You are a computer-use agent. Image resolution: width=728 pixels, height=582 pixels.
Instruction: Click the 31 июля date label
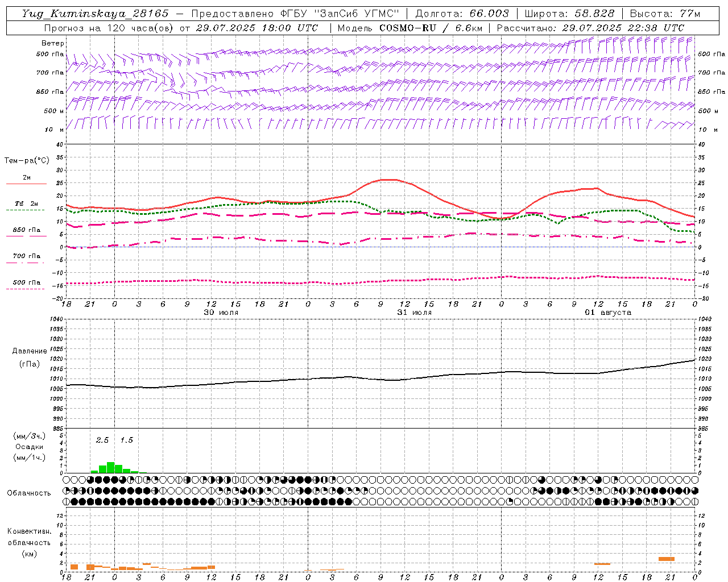(x=414, y=313)
